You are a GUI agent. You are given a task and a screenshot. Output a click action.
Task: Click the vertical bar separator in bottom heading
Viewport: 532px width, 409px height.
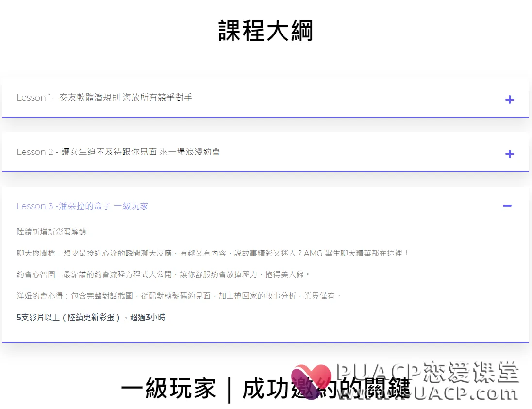(230, 390)
